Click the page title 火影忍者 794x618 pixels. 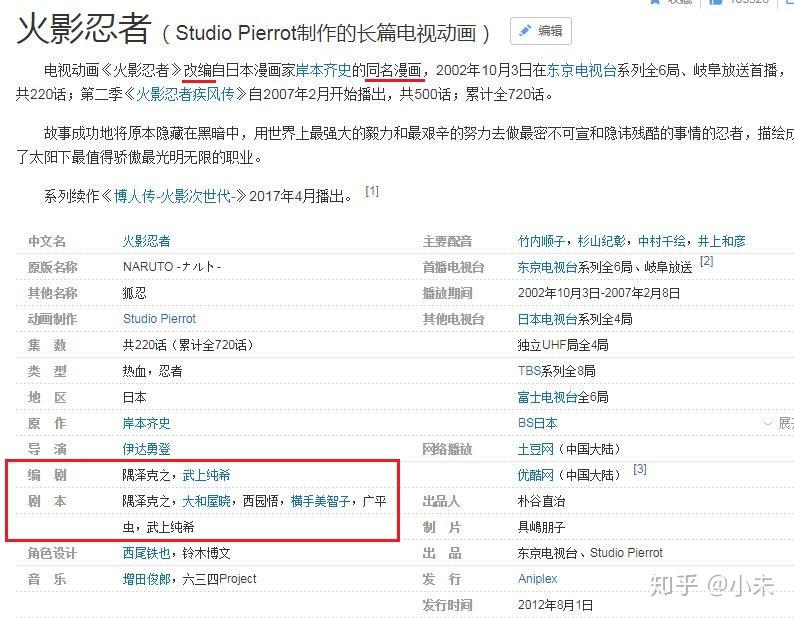click(84, 28)
